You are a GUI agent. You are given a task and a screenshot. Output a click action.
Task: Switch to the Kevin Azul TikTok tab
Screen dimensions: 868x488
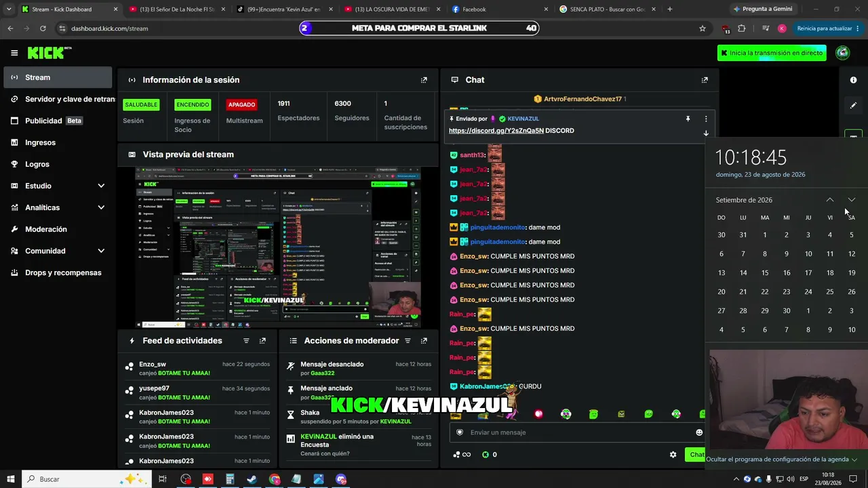[x=283, y=9]
